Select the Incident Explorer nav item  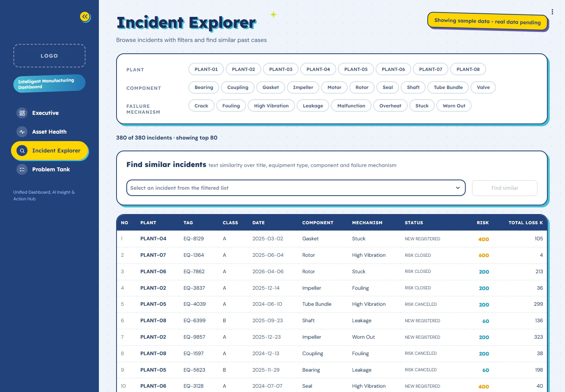pyautogui.click(x=49, y=151)
